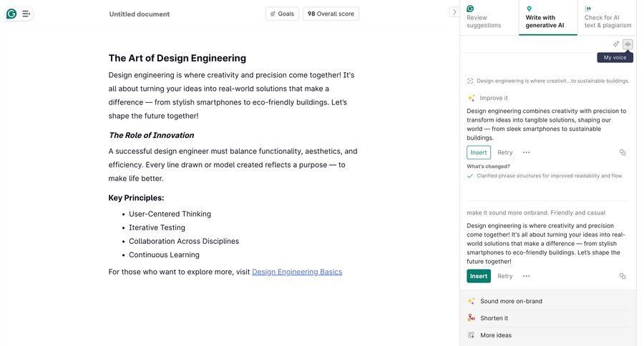This screenshot has width=644, height=346.
Task: Retry the friendly casual rewrite
Action: [504, 276]
